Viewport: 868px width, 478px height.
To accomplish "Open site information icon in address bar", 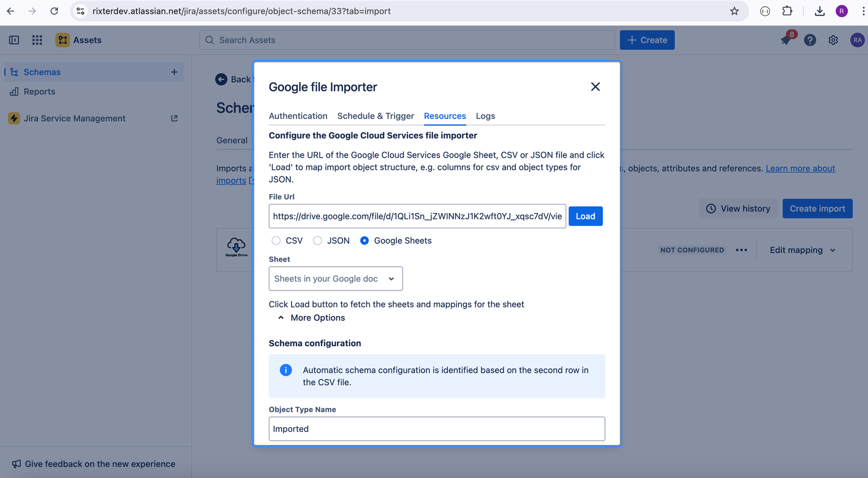I will coord(80,11).
